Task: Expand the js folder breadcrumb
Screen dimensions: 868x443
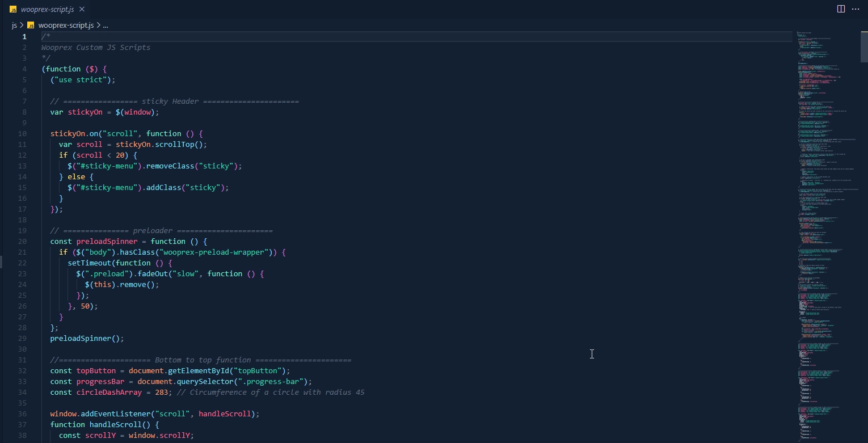Action: [14, 26]
